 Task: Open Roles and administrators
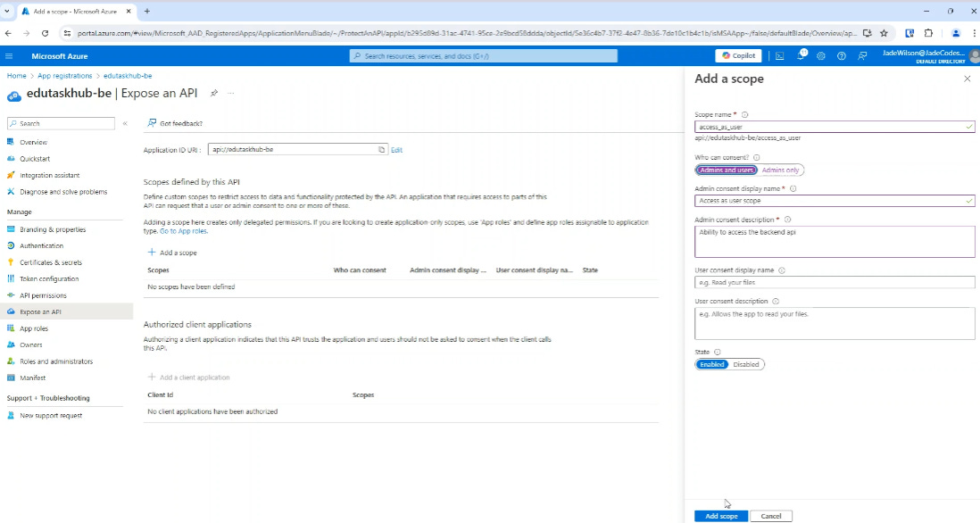pyautogui.click(x=56, y=361)
